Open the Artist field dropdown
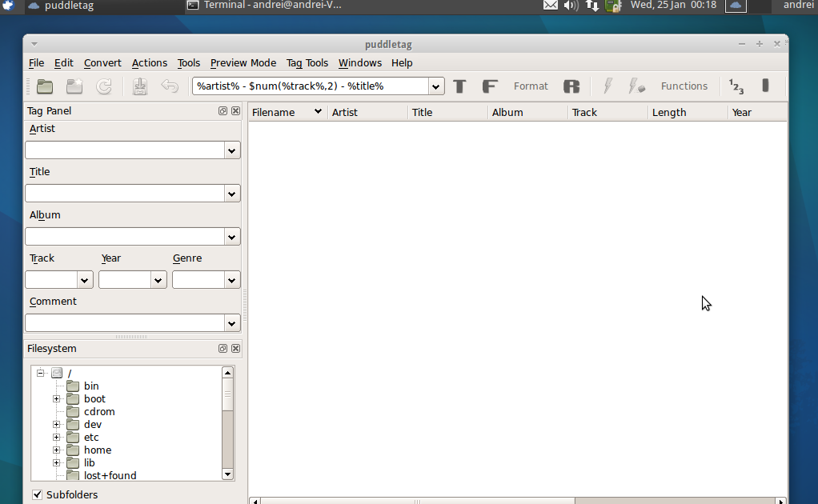Screen dimensions: 818x504 click(x=231, y=150)
